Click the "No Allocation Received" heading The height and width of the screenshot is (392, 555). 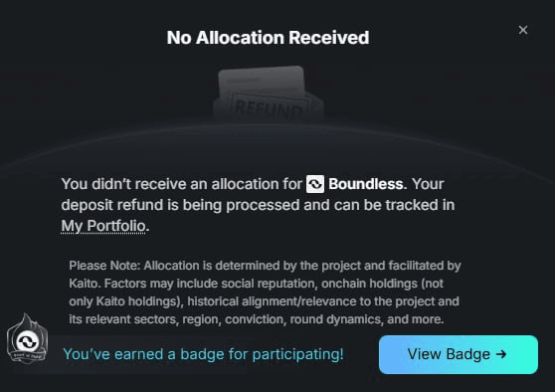pos(268,38)
